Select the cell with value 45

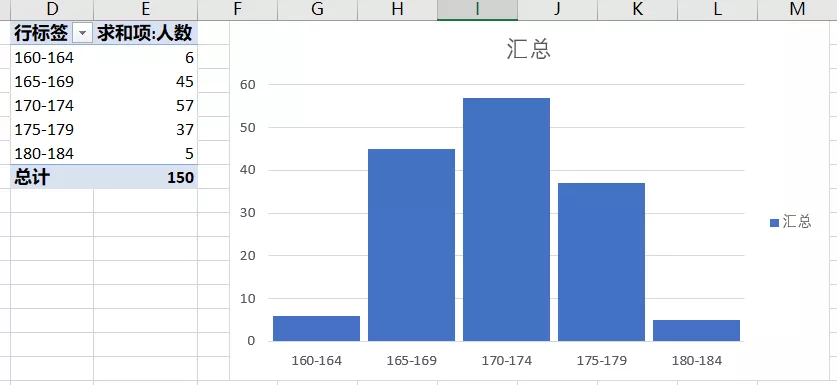coord(145,82)
